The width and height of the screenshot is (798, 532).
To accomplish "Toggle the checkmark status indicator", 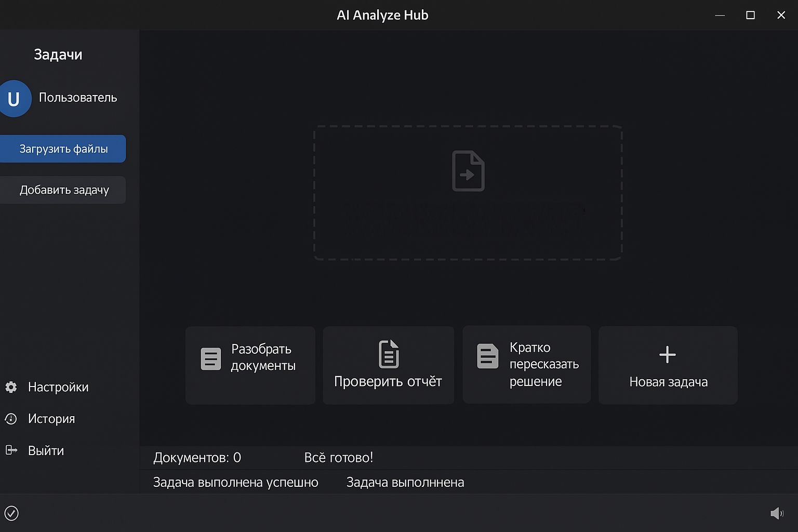I will [11, 513].
